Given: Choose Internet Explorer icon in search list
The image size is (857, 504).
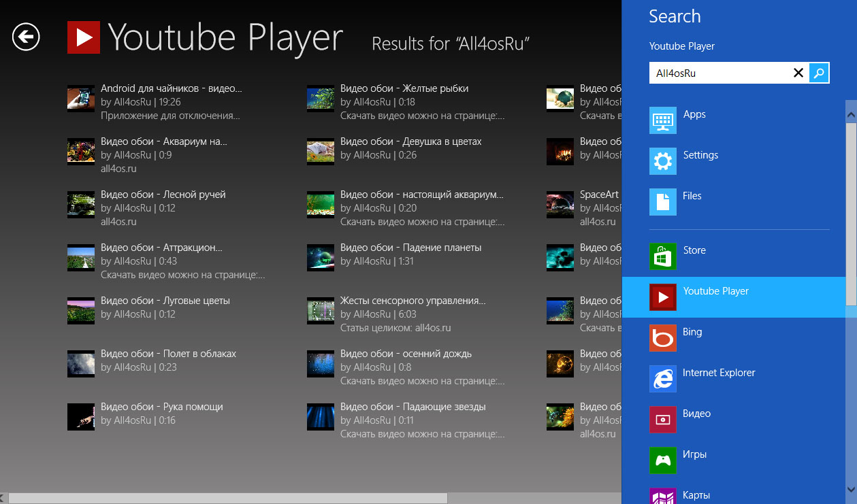Looking at the screenshot, I should click(662, 379).
